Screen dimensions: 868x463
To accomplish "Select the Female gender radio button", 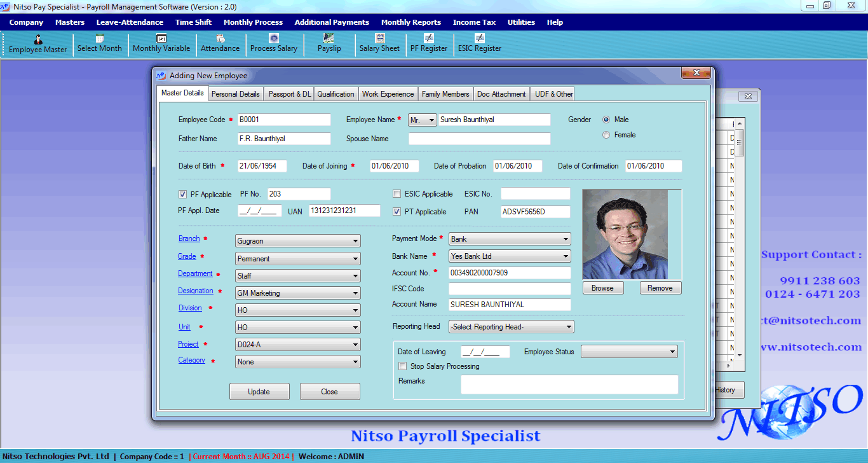I will click(606, 135).
